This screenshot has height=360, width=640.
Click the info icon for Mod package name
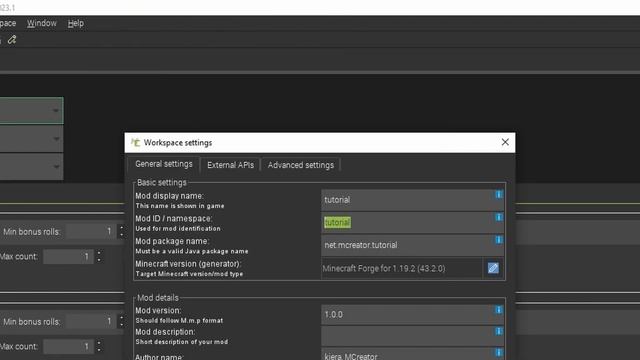499,240
